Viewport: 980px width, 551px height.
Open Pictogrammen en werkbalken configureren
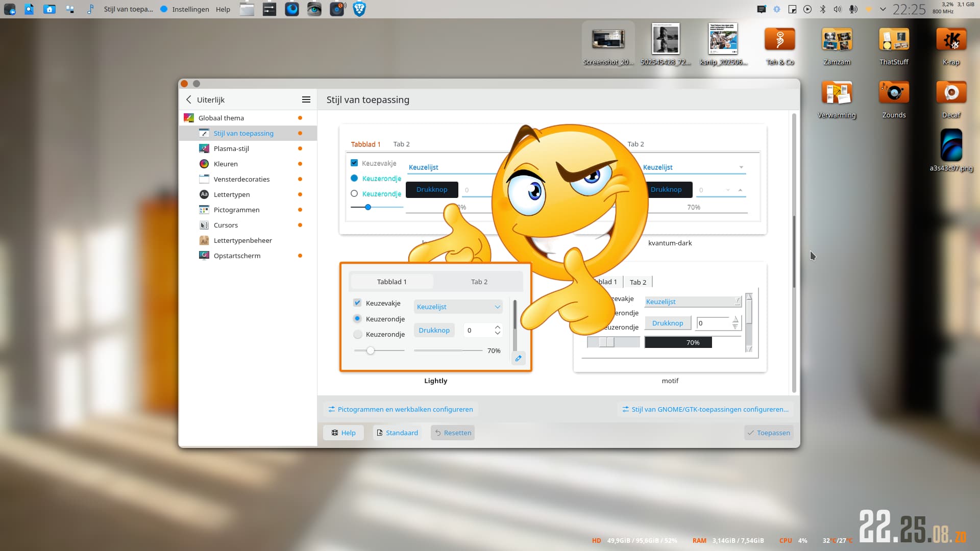401,409
